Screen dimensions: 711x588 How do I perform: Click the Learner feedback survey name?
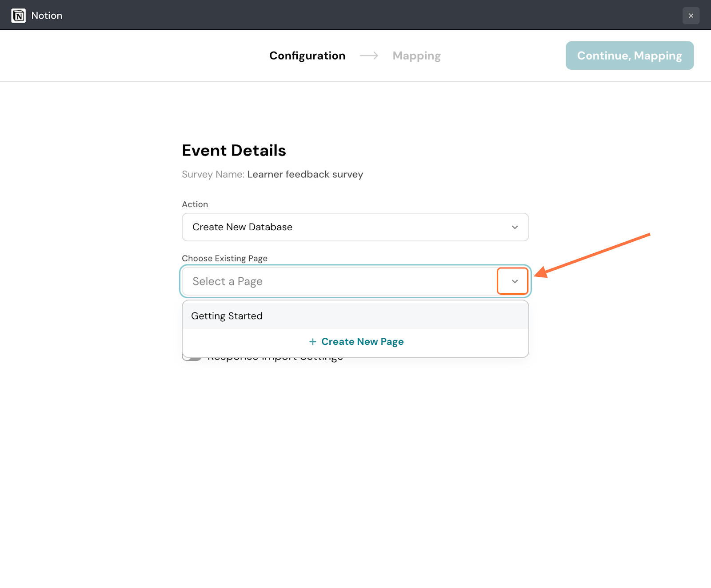pos(305,174)
